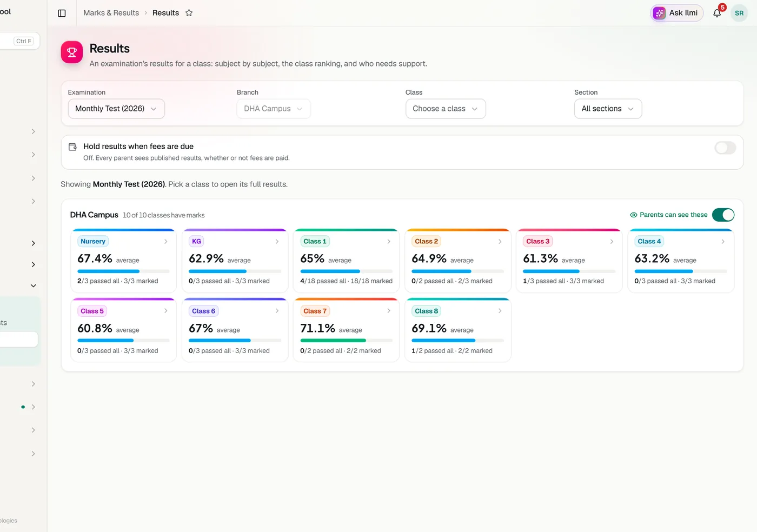Open Class 1 card arrow
The height and width of the screenshot is (532, 757).
[x=389, y=242]
